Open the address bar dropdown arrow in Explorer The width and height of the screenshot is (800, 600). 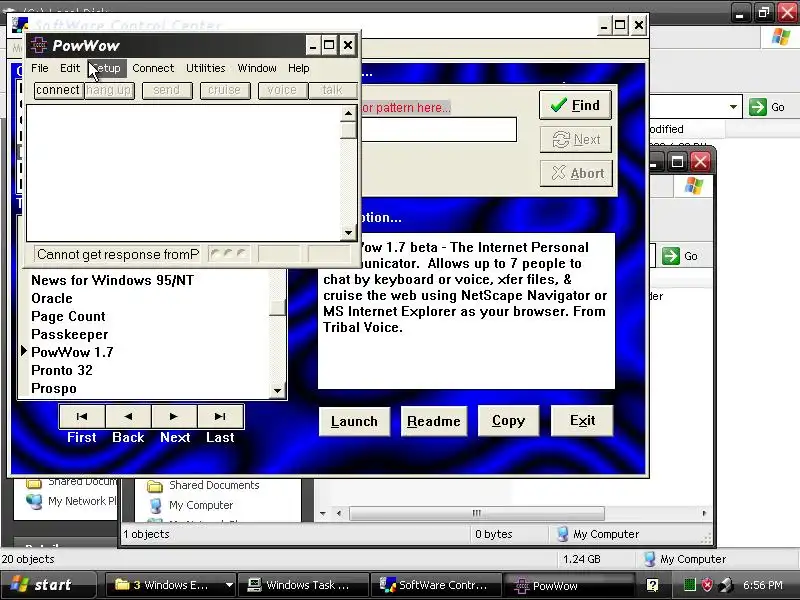733,107
